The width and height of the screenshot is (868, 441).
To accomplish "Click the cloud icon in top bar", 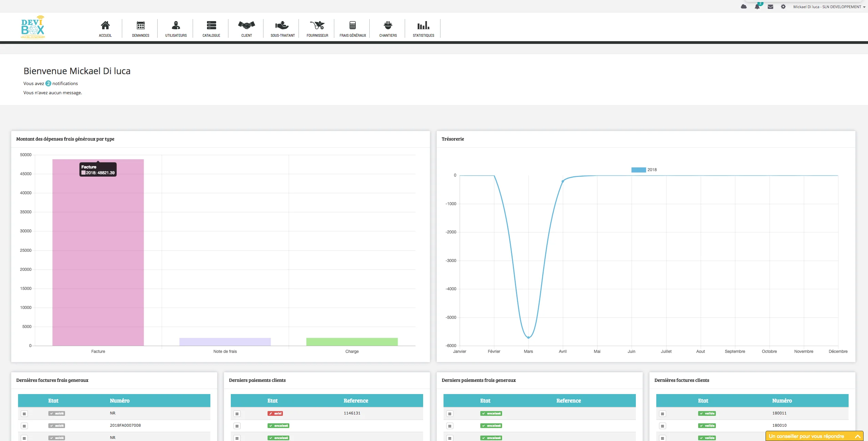I will [x=744, y=7].
